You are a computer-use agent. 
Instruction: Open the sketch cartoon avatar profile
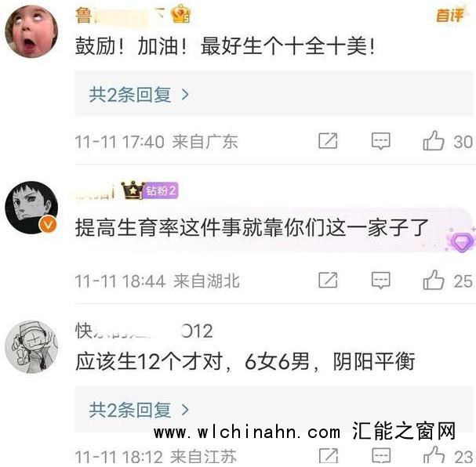tap(31, 347)
